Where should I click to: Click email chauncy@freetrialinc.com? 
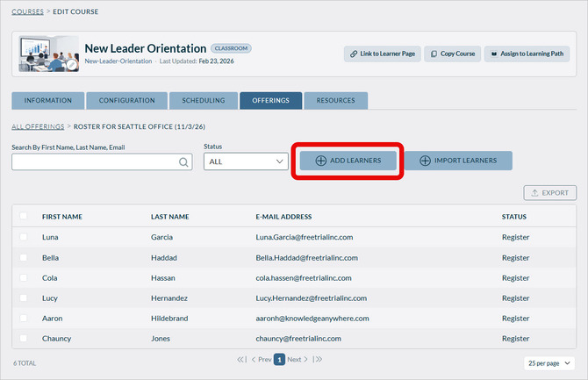(x=298, y=339)
